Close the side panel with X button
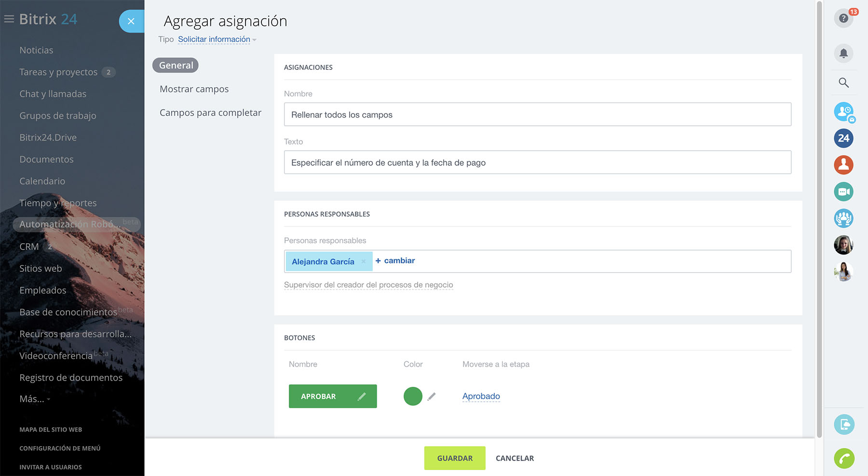 click(131, 21)
